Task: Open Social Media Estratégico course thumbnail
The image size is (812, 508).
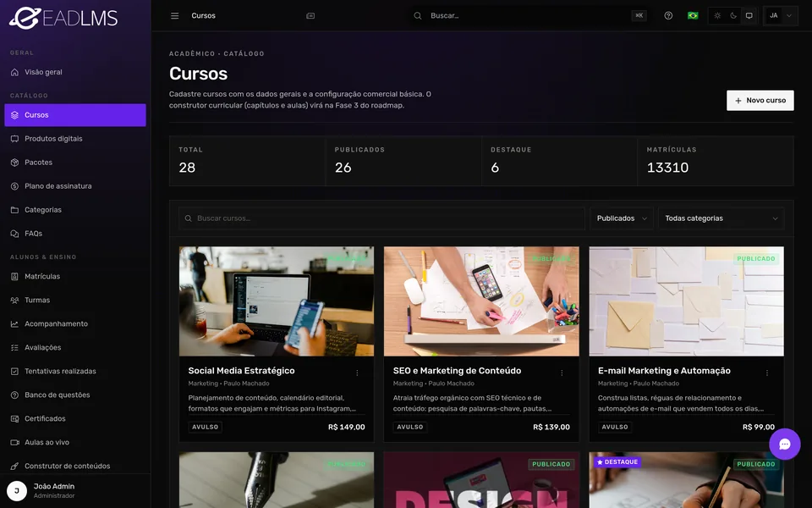Action: [277, 301]
